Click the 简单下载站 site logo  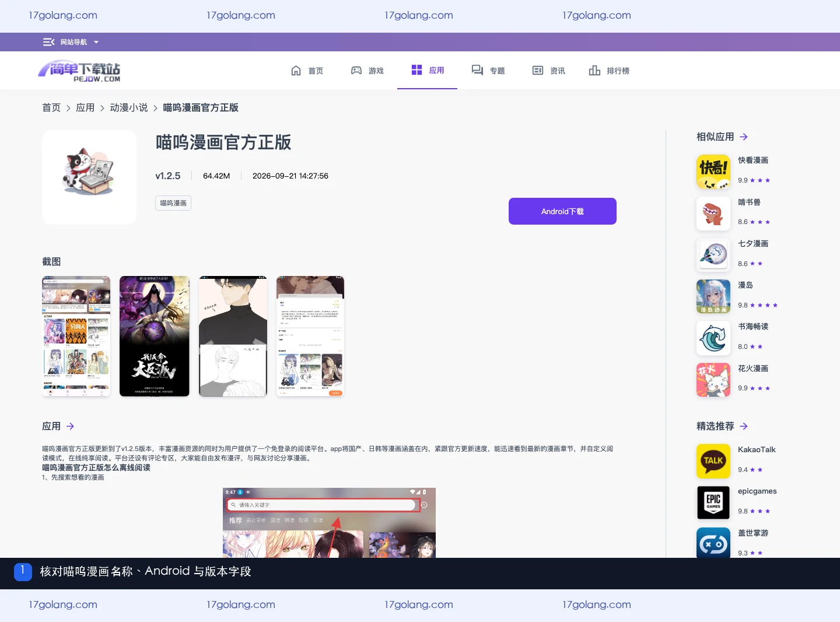tap(79, 71)
